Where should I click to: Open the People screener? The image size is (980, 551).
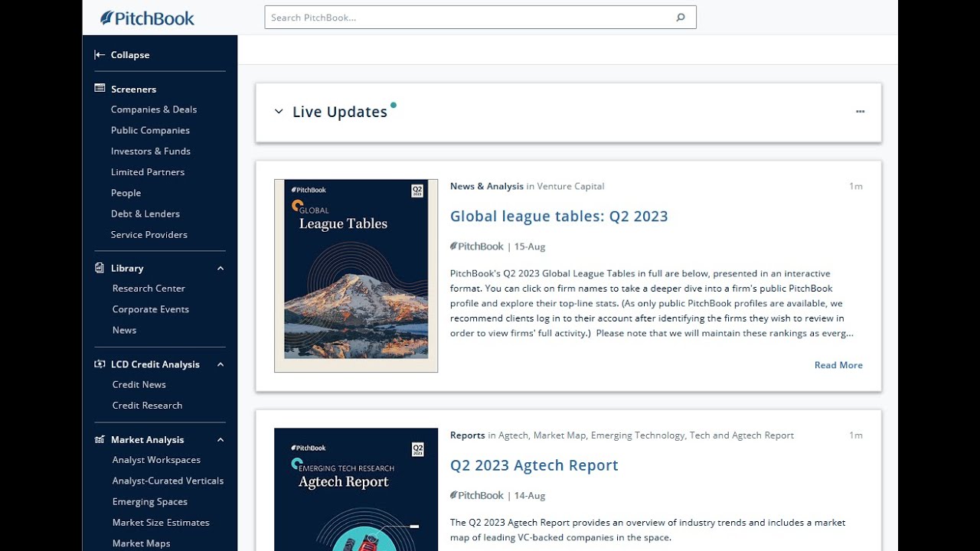[126, 193]
